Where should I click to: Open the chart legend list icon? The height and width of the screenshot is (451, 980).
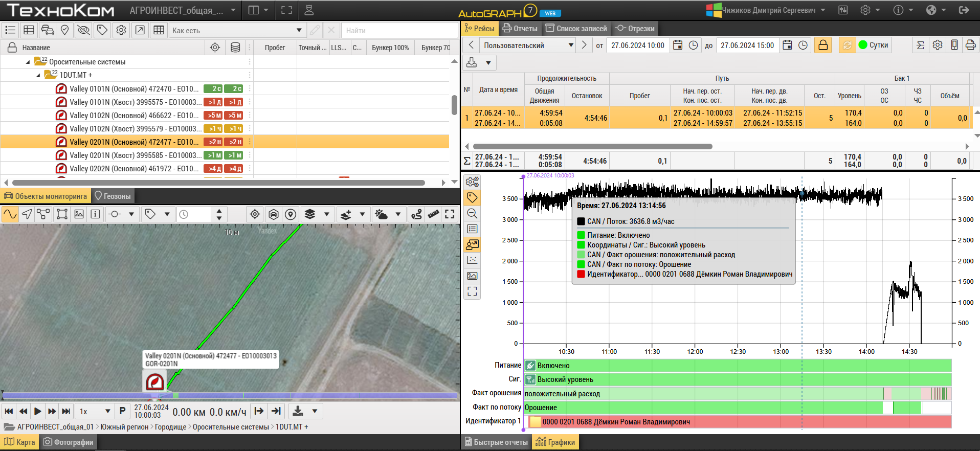[x=472, y=229]
